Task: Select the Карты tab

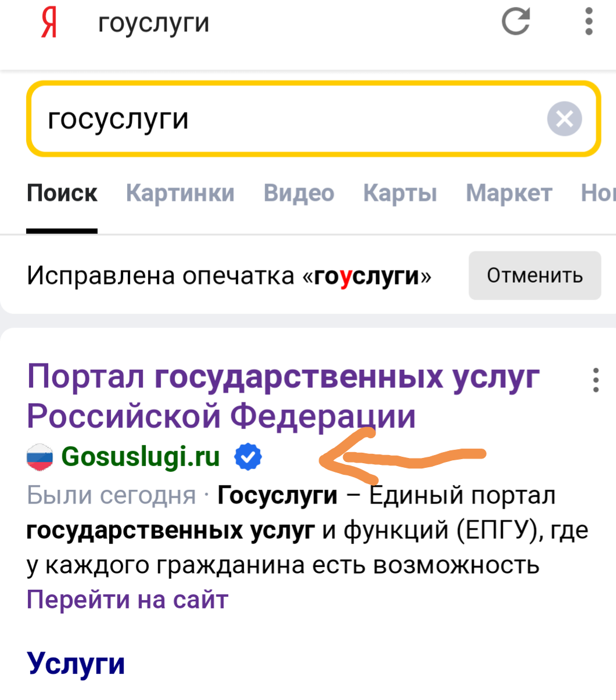Action: (400, 194)
